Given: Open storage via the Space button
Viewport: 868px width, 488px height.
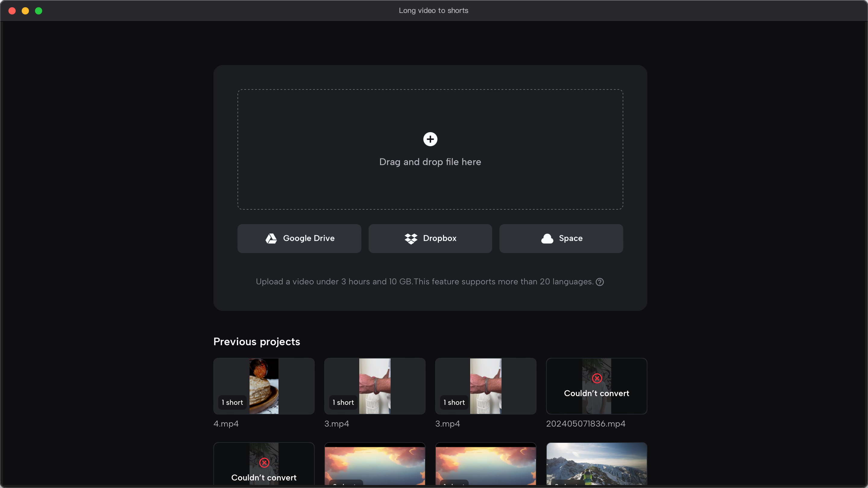Looking at the screenshot, I should coord(561,239).
